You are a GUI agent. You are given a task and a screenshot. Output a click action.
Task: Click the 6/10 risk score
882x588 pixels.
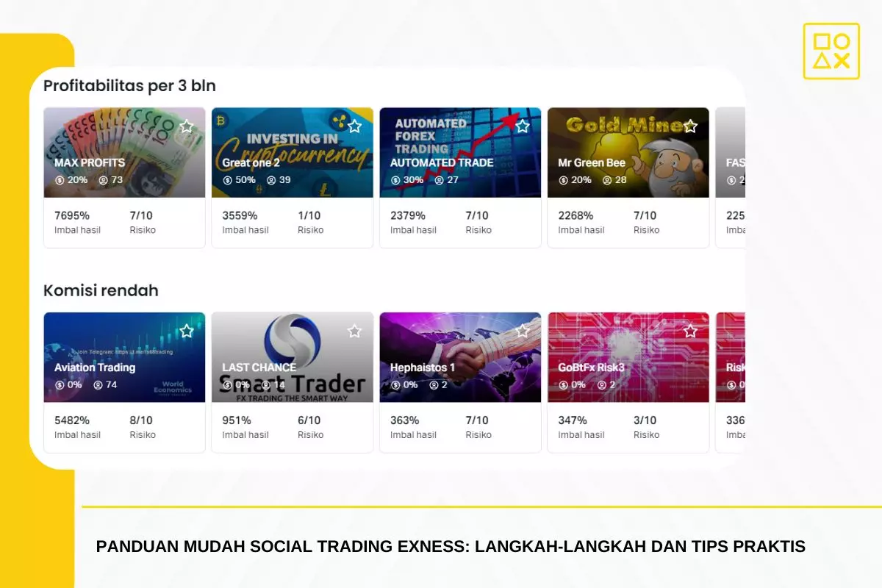[309, 420]
